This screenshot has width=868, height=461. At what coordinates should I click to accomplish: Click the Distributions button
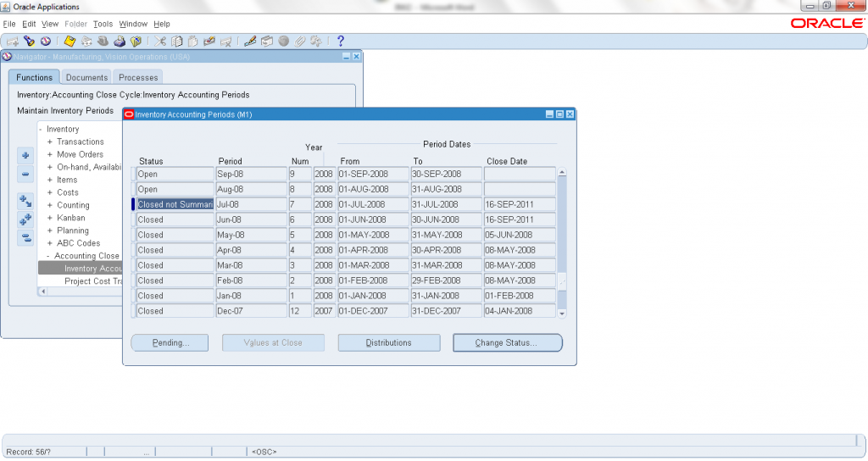click(388, 343)
